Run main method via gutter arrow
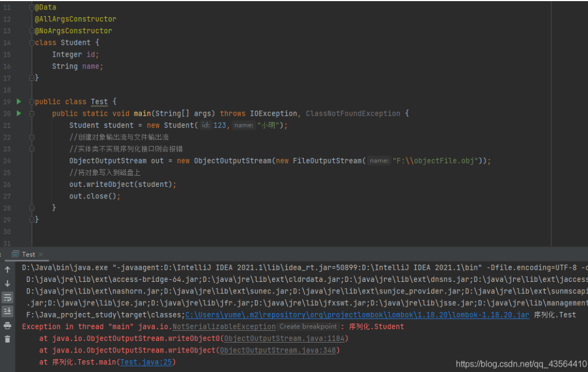The width and height of the screenshot is (588, 372). (x=19, y=113)
